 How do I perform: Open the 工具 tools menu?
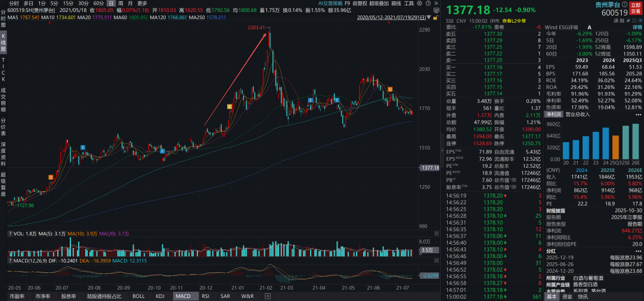tap(409, 4)
